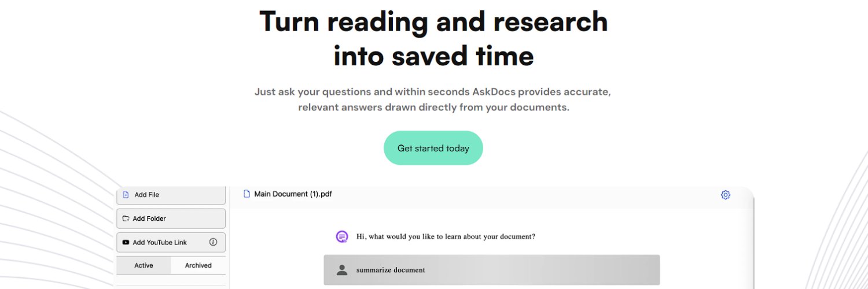Click the headline about reading and research

[433, 39]
